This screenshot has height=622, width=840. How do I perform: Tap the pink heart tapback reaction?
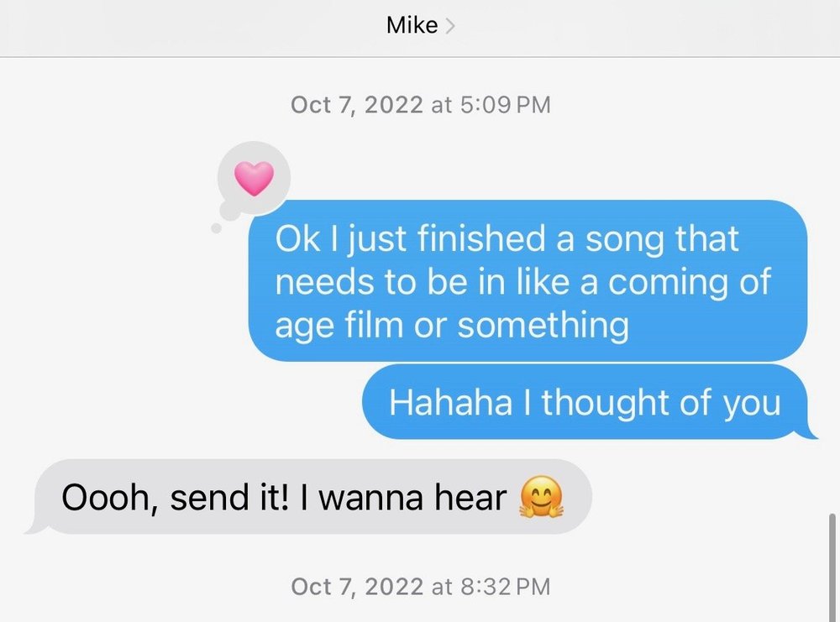254,179
